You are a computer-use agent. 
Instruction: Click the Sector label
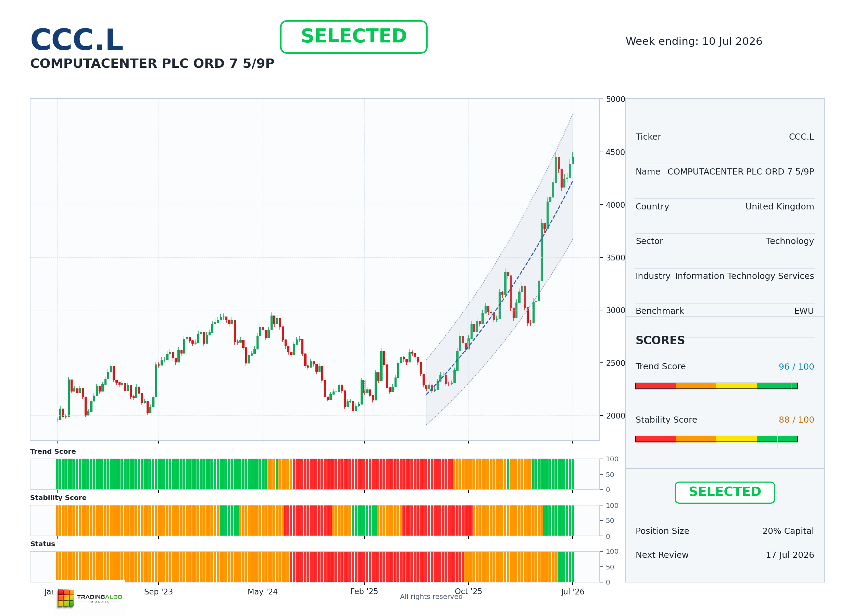649,241
